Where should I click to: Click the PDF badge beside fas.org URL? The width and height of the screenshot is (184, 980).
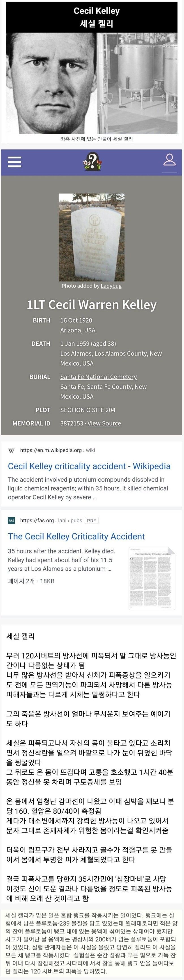[x=91, y=520]
